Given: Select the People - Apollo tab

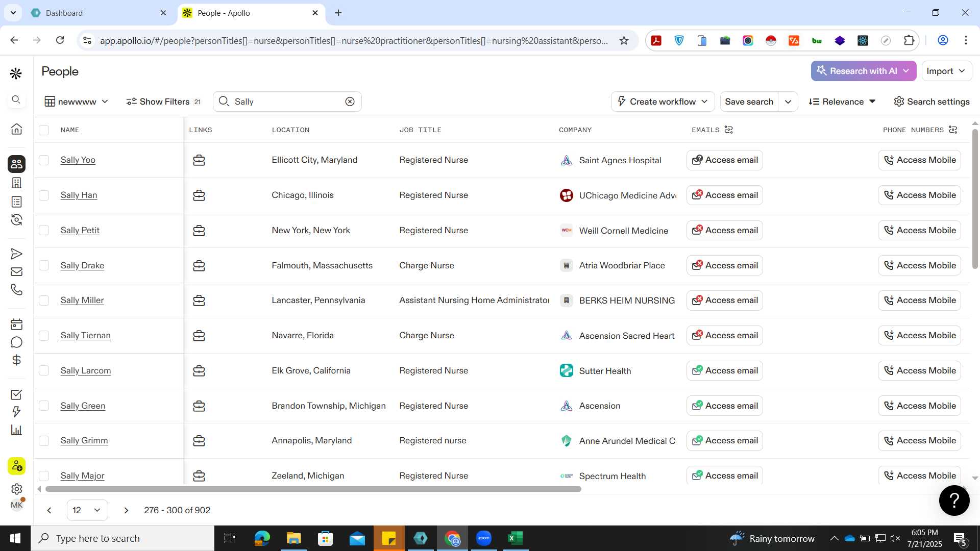Looking at the screenshot, I should tap(250, 13).
